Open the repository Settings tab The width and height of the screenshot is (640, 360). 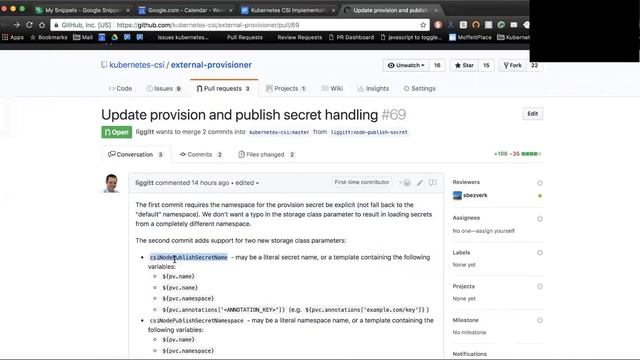(x=420, y=89)
